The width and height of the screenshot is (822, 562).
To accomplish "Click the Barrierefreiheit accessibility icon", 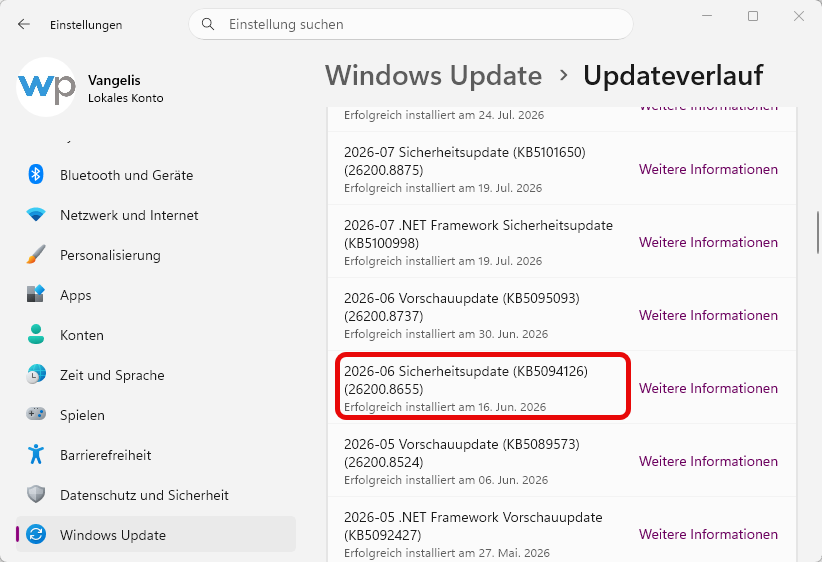I will 36,454.
